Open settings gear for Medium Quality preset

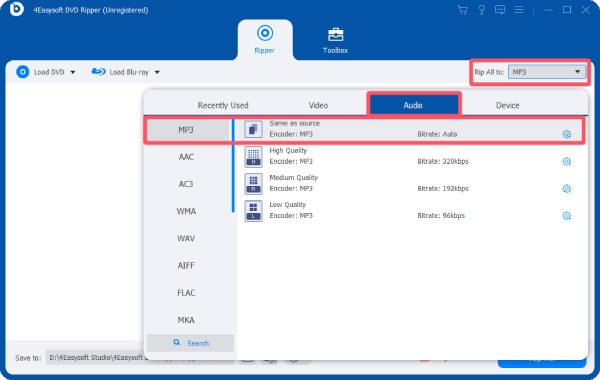tap(567, 189)
